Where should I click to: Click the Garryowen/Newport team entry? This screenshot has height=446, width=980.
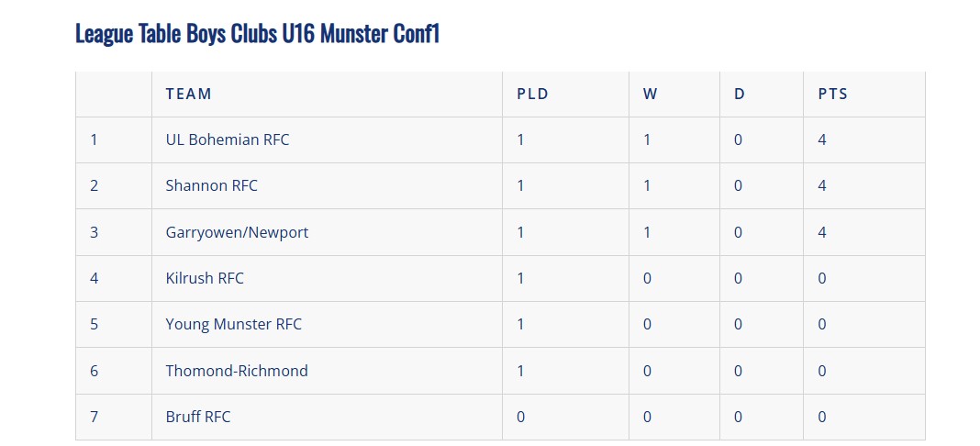coord(237,232)
